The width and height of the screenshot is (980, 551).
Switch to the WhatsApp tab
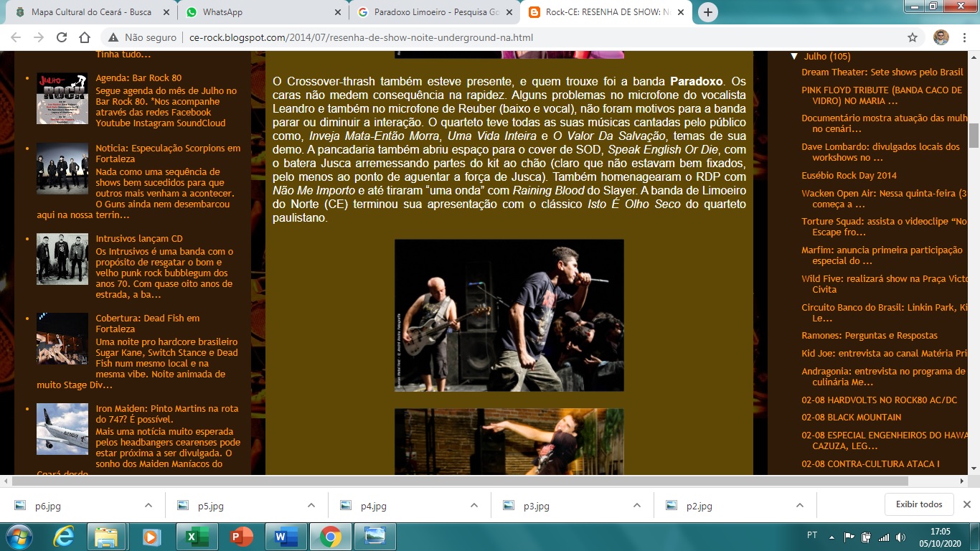coord(222,12)
